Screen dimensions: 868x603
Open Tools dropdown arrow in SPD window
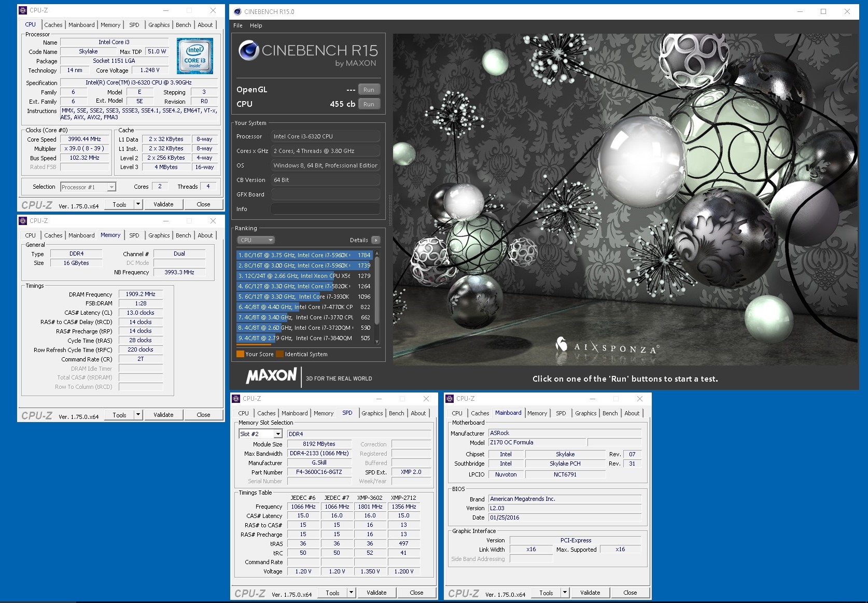point(351,593)
